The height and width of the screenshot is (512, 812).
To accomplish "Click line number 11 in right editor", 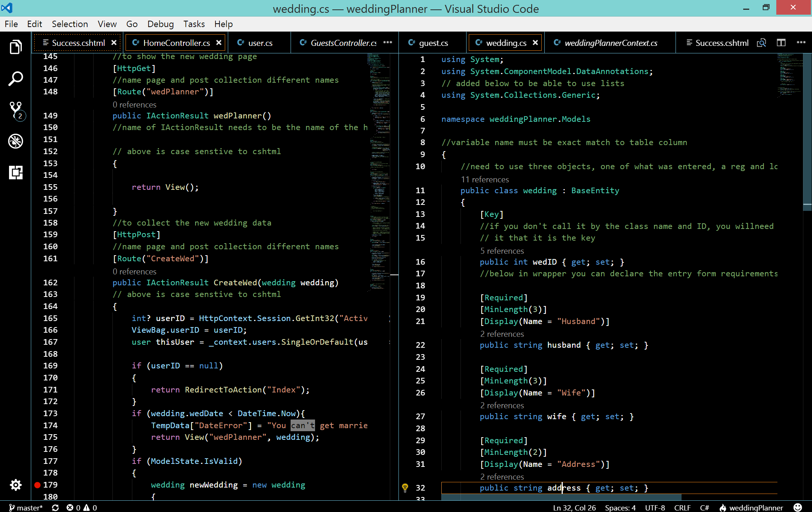I will [x=420, y=191].
